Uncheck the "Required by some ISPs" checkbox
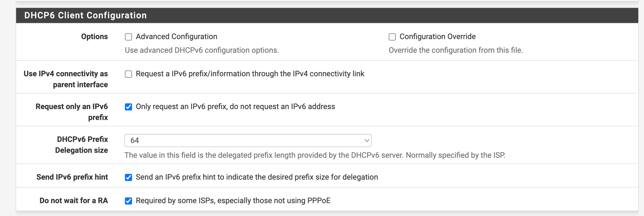Image resolution: width=644 pixels, height=216 pixels. click(x=128, y=201)
